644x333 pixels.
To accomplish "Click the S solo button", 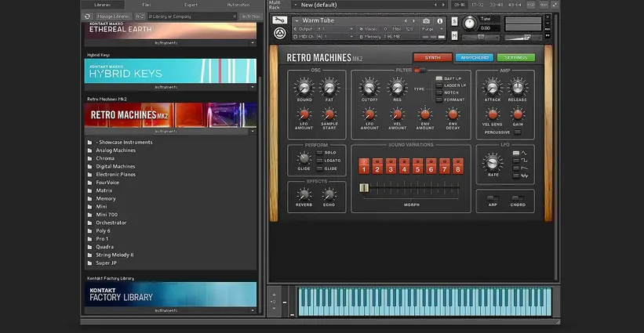I will coord(454,22).
